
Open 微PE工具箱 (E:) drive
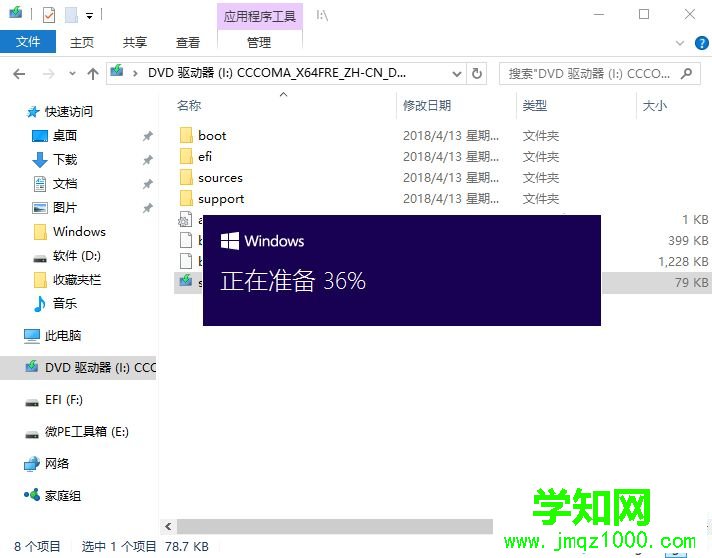[x=87, y=431]
